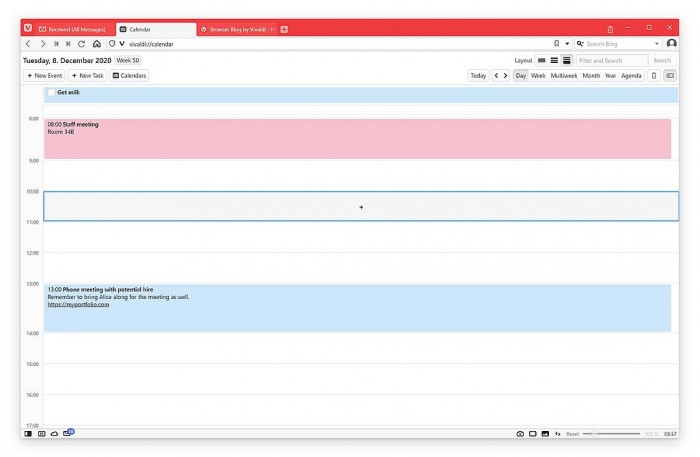Focus the Search Bing field
This screenshot has height=457, width=700.
click(619, 44)
